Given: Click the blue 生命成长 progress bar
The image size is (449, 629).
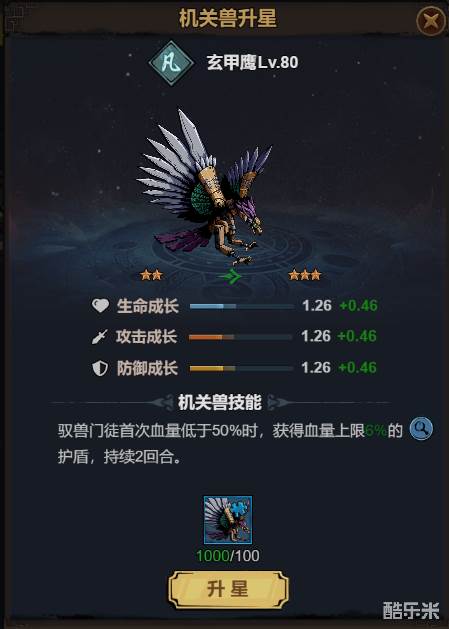Looking at the screenshot, I should 242,306.
